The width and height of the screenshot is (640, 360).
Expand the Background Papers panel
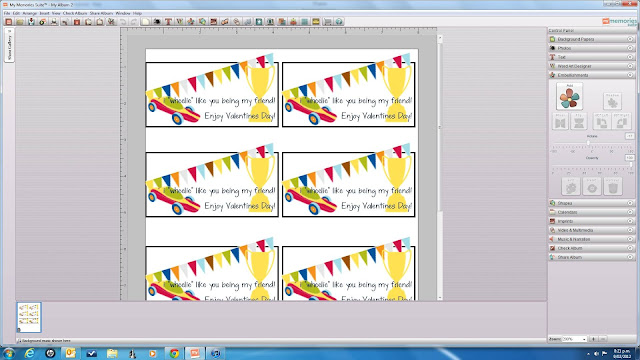click(591, 39)
